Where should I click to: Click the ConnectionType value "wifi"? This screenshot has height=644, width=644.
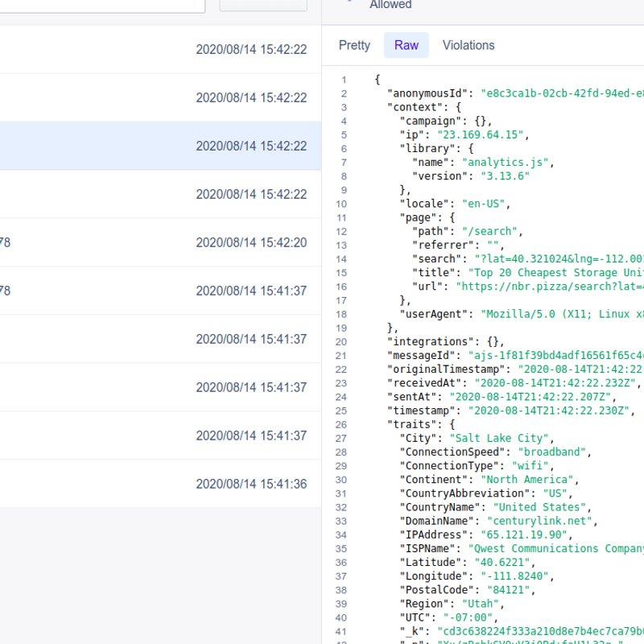coord(530,466)
